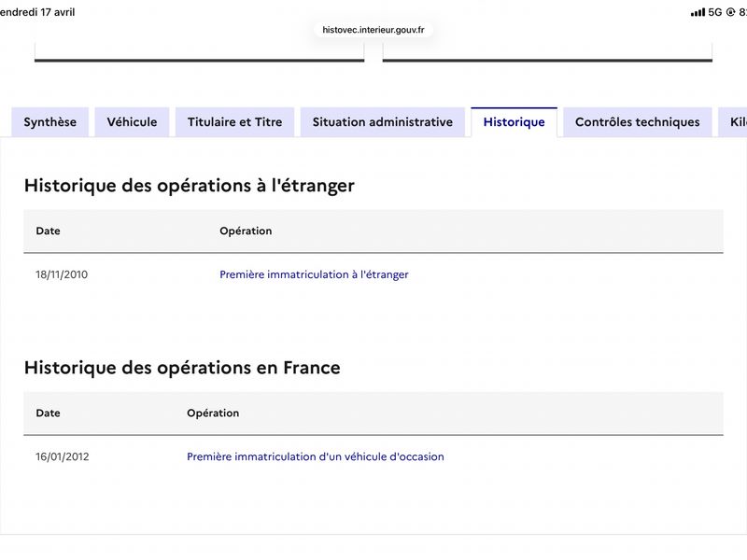The height and width of the screenshot is (560, 747).
Task: Click the Première immatriculation à l'étranger link
Action: (x=314, y=274)
